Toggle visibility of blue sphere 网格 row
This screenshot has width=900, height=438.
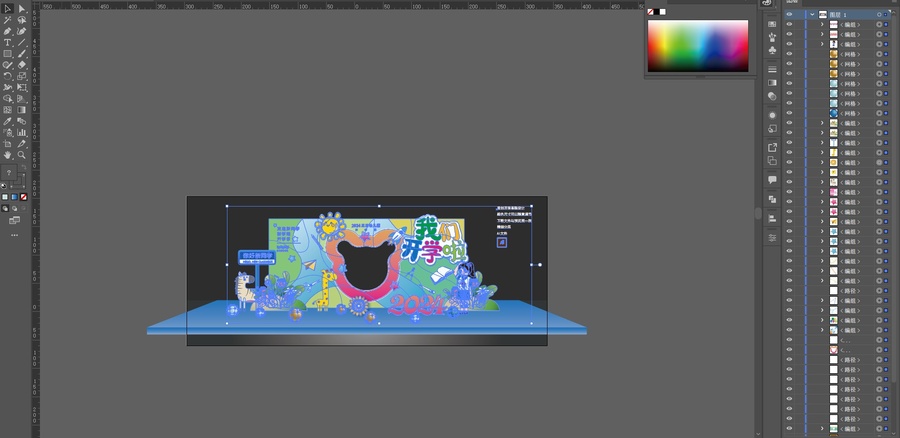(789, 113)
